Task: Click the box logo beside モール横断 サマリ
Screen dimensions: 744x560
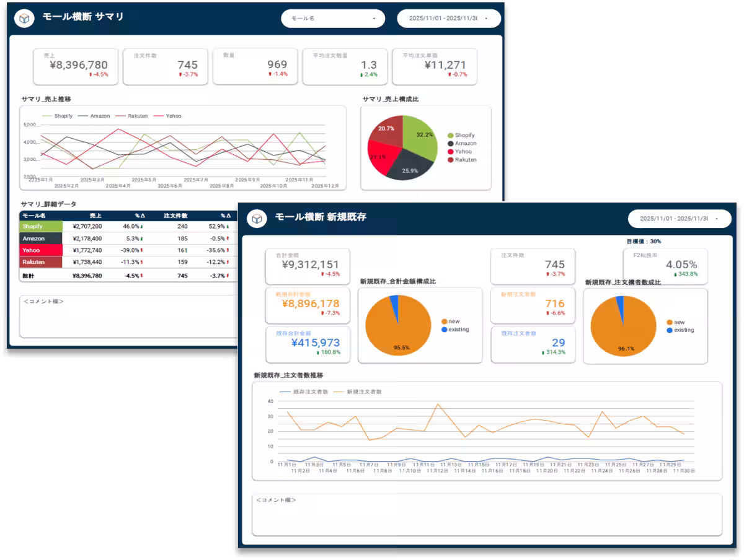Action: (x=24, y=19)
